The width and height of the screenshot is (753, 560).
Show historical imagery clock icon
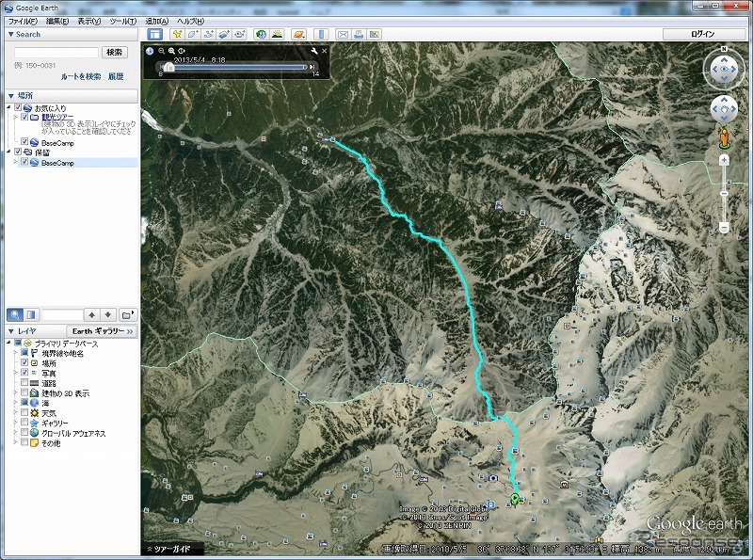tap(261, 34)
